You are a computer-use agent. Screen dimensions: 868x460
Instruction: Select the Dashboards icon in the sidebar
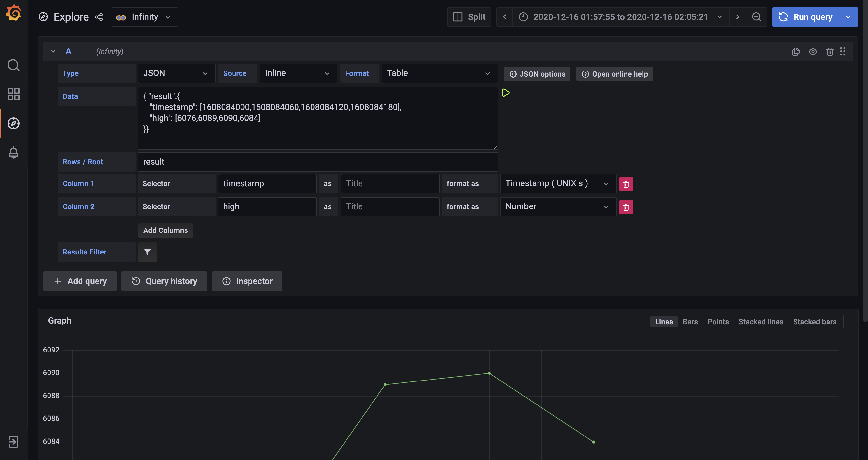pos(14,94)
